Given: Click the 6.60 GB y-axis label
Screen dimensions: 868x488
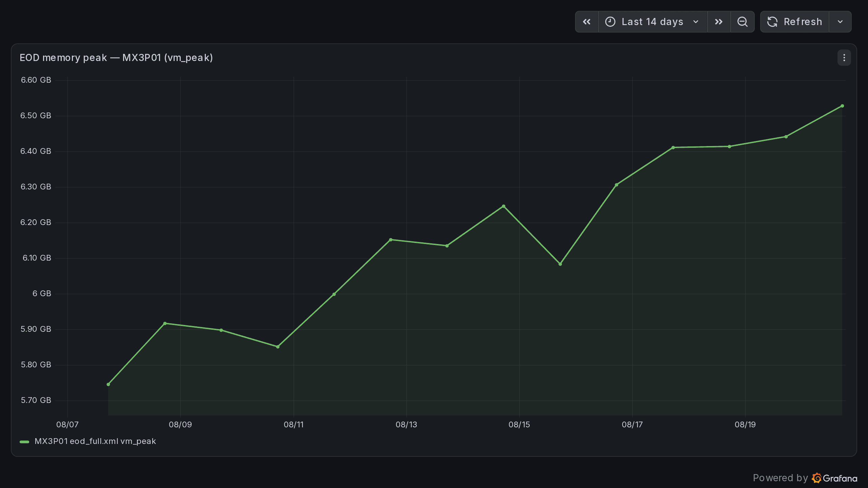Looking at the screenshot, I should pos(36,80).
